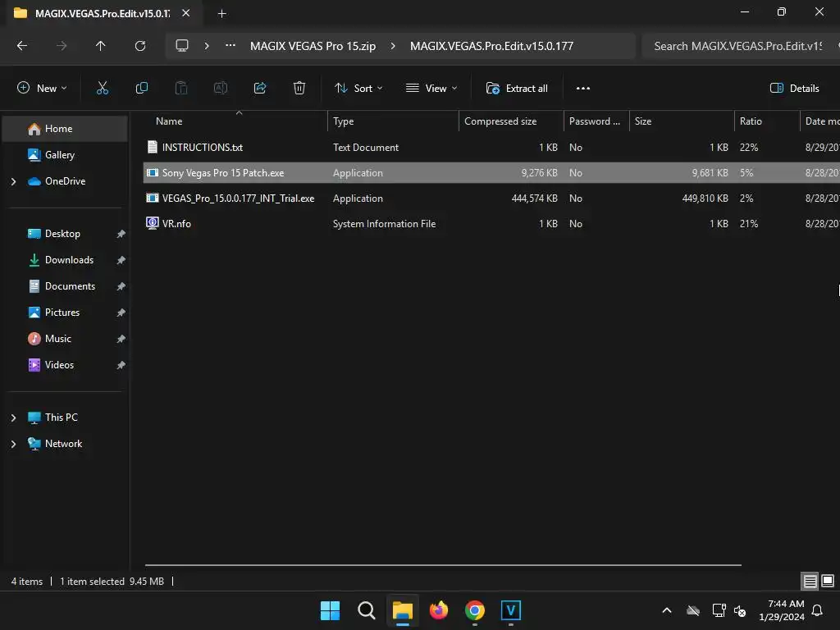The width and height of the screenshot is (840, 630).
Task: Switch to large thumbnails view icon in status bar
Action: (828, 582)
